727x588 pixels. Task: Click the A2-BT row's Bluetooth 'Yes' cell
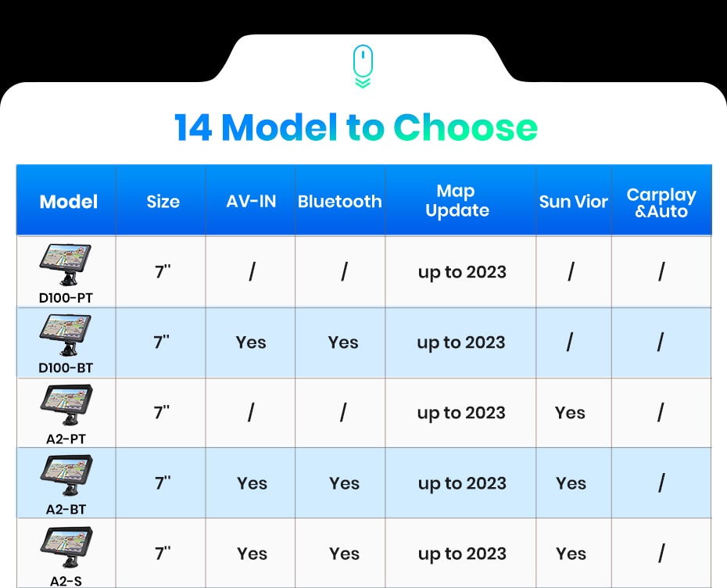tap(344, 483)
